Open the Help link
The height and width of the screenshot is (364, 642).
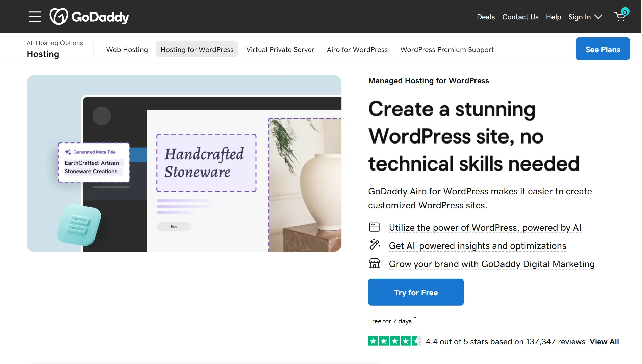click(553, 17)
